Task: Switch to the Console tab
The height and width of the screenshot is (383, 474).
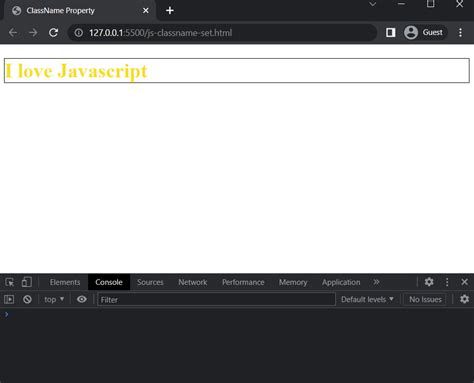Action: point(109,282)
